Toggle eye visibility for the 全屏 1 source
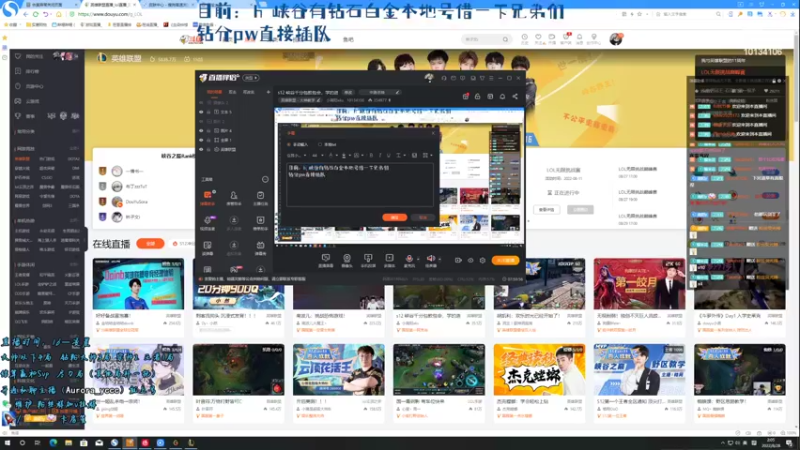 [201, 140]
